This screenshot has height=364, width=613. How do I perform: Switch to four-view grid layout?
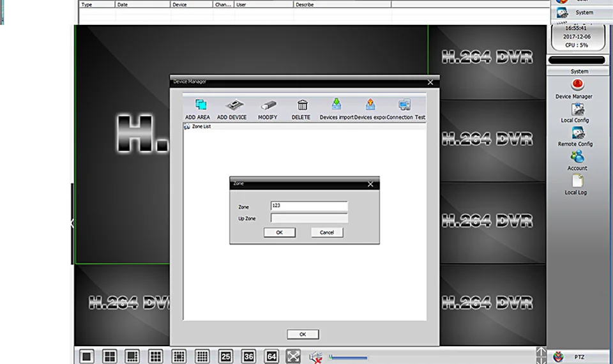coord(109,356)
